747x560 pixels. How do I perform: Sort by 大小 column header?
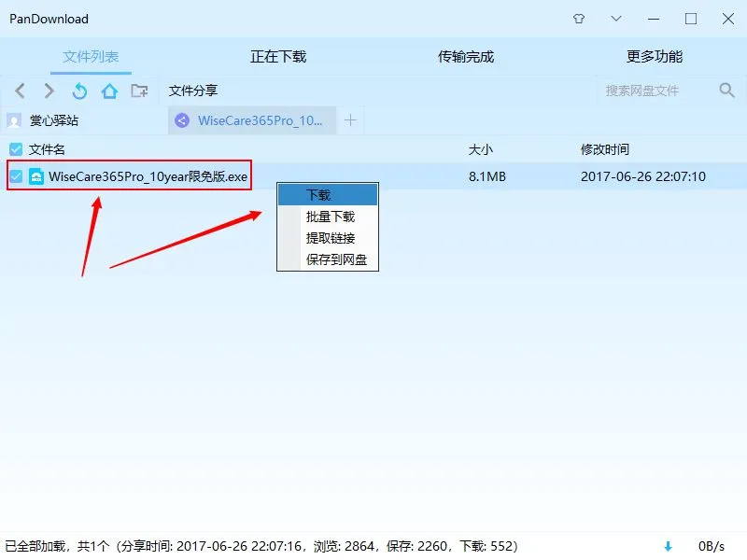pos(481,149)
